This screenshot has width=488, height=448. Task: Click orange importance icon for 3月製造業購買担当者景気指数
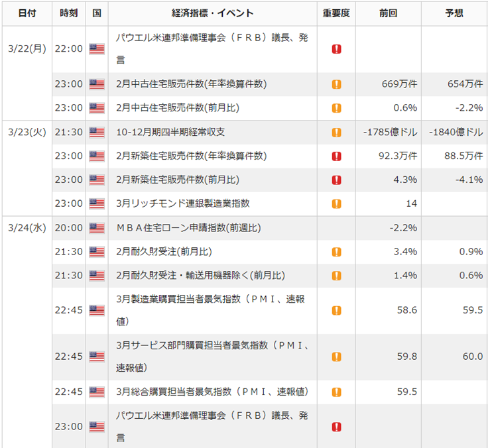point(336,311)
